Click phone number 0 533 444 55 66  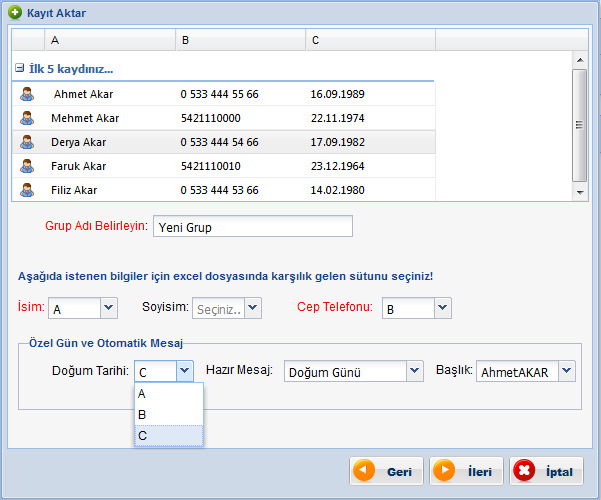[220, 94]
